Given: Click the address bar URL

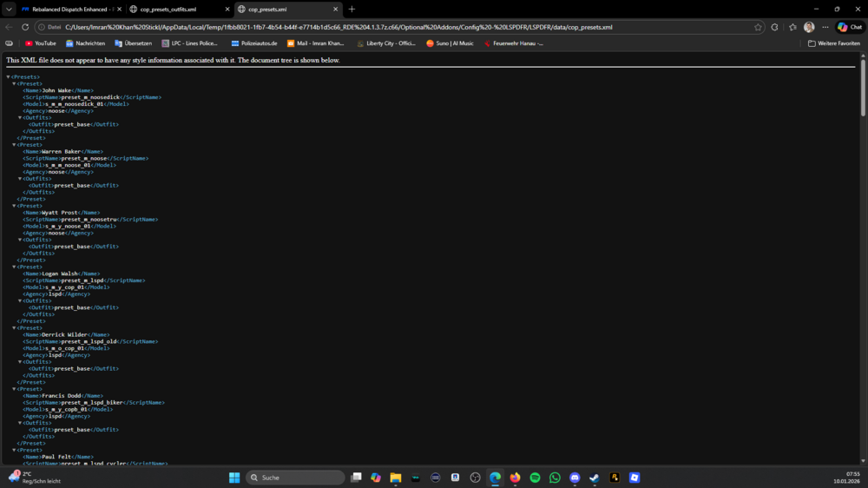Looking at the screenshot, I should click(339, 27).
